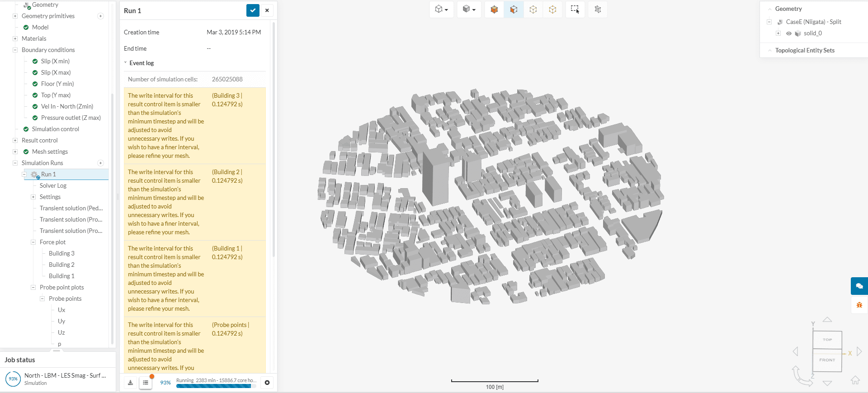Open the view orientation dropdown
The image size is (868, 393).
tap(441, 9)
